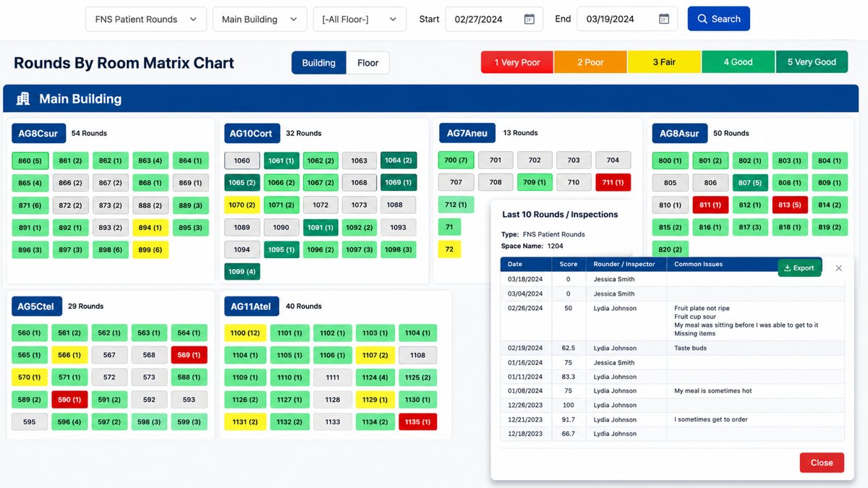Expand the All Floor dropdown
Screen dimensions: 868x488
[359, 19]
